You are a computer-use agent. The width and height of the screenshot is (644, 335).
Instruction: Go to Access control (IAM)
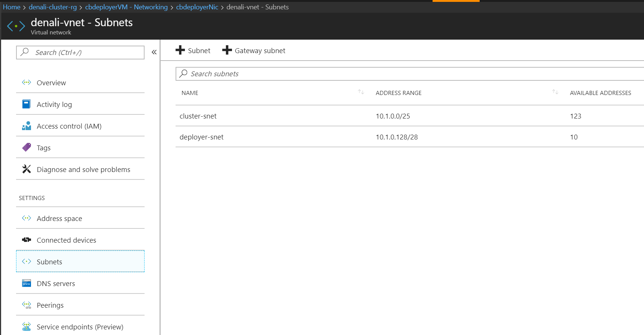pyautogui.click(x=80, y=126)
